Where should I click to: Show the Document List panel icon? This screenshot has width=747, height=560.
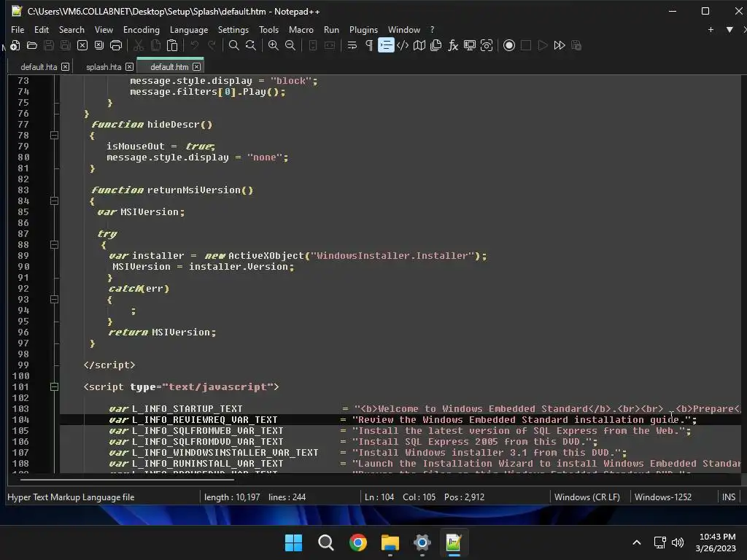(x=436, y=45)
